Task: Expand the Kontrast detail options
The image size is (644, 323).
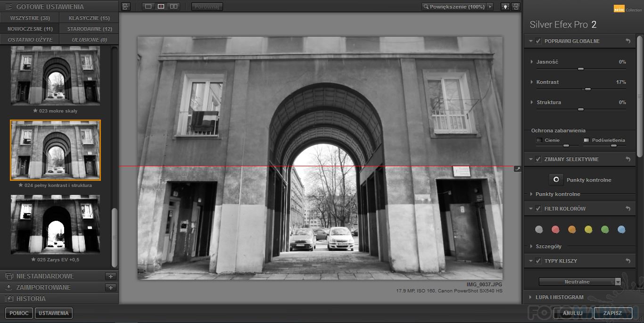Action: tap(532, 82)
